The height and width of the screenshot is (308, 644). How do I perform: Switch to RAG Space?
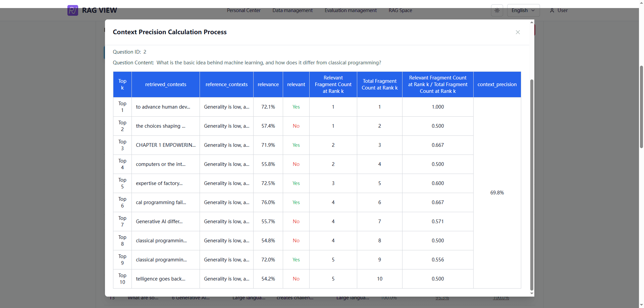(400, 10)
